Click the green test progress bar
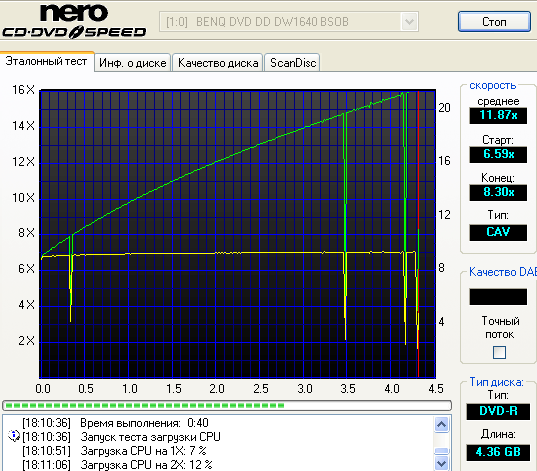This screenshot has height=471, width=537. [227, 406]
